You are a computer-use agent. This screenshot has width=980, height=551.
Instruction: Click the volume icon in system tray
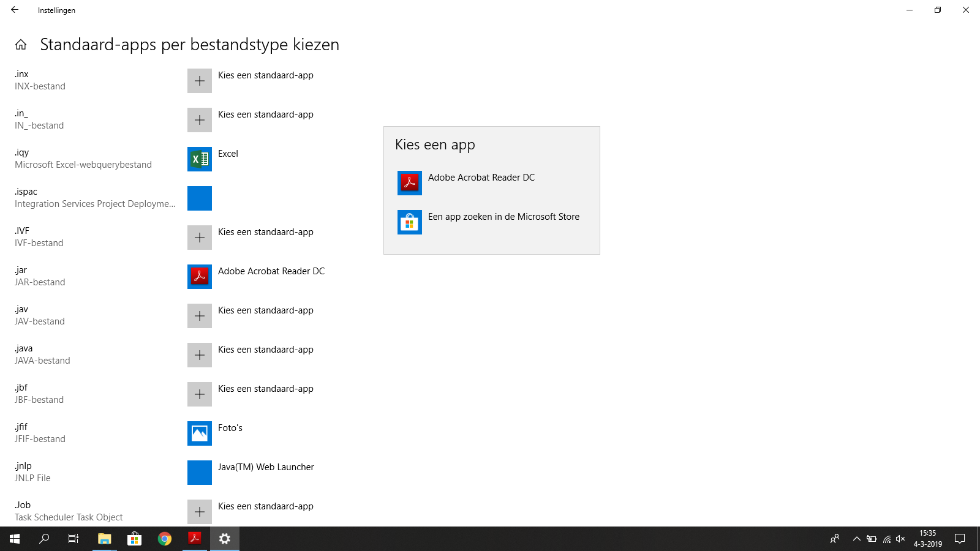900,539
